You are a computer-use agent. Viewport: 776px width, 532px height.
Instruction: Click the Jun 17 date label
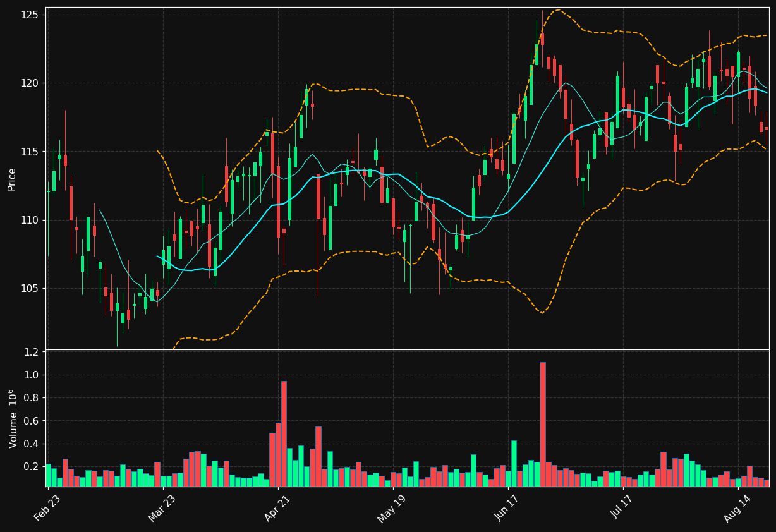pos(507,509)
